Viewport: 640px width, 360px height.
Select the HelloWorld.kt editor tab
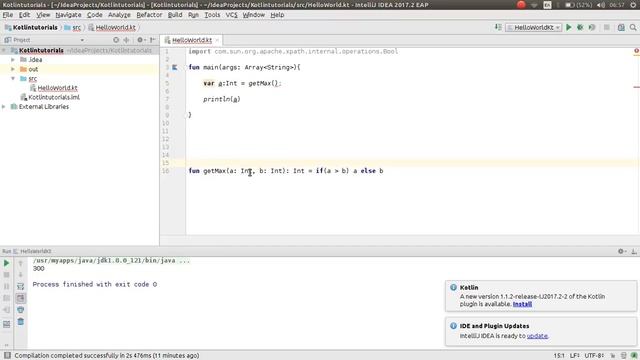click(x=192, y=40)
